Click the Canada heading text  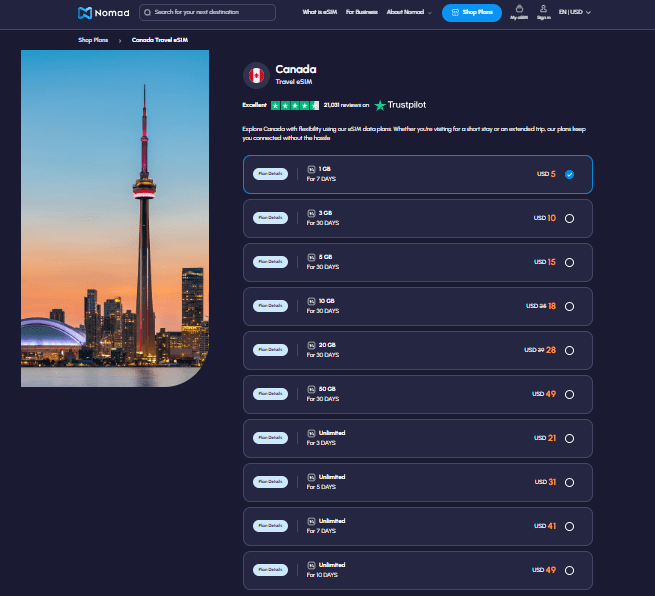(296, 69)
